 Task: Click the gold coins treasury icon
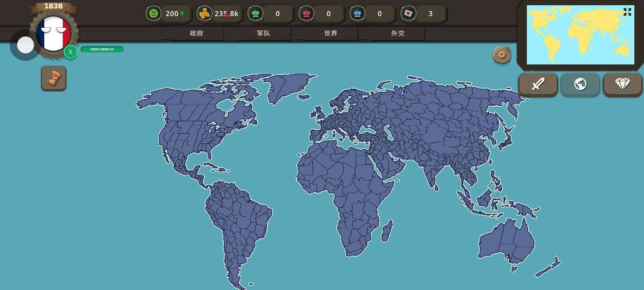pyautogui.click(x=204, y=14)
